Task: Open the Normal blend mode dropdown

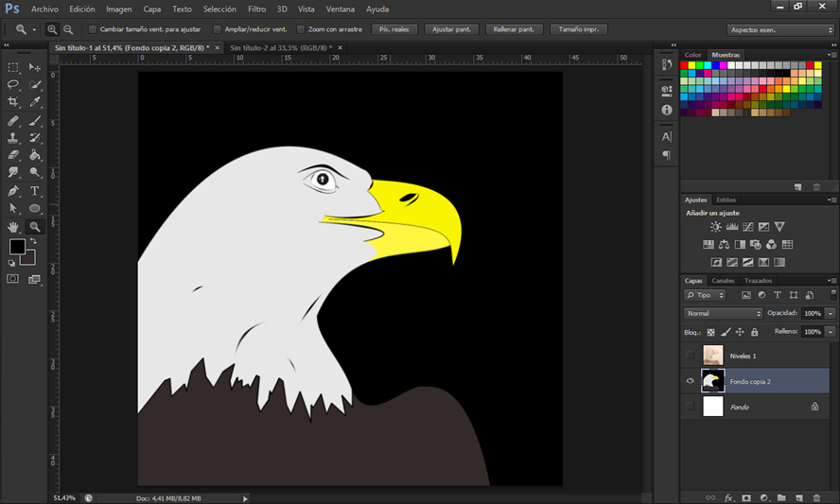Action: coord(723,313)
